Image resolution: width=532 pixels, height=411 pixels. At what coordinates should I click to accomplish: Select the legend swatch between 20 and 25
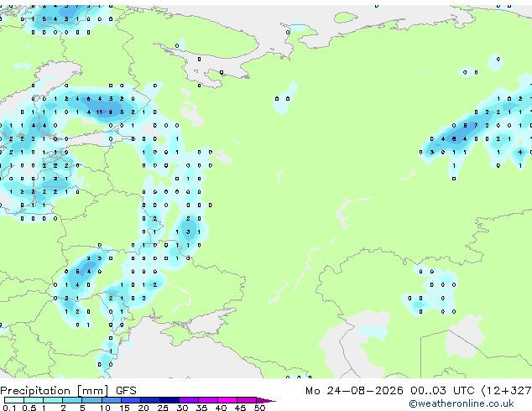[x=149, y=400]
